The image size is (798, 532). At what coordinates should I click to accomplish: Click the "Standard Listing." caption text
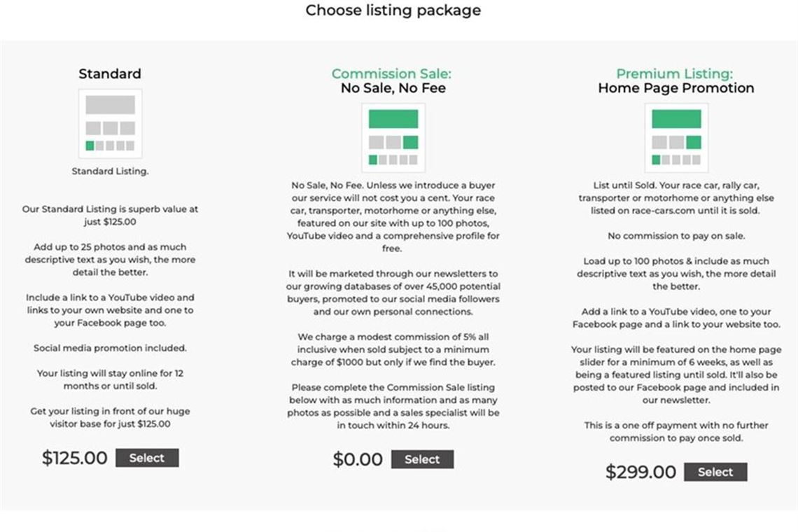tap(110, 171)
